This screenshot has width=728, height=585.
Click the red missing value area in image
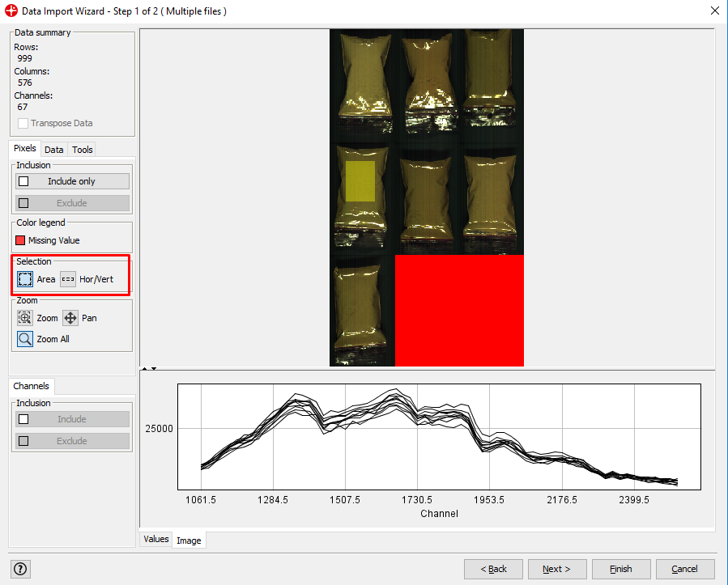[459, 311]
